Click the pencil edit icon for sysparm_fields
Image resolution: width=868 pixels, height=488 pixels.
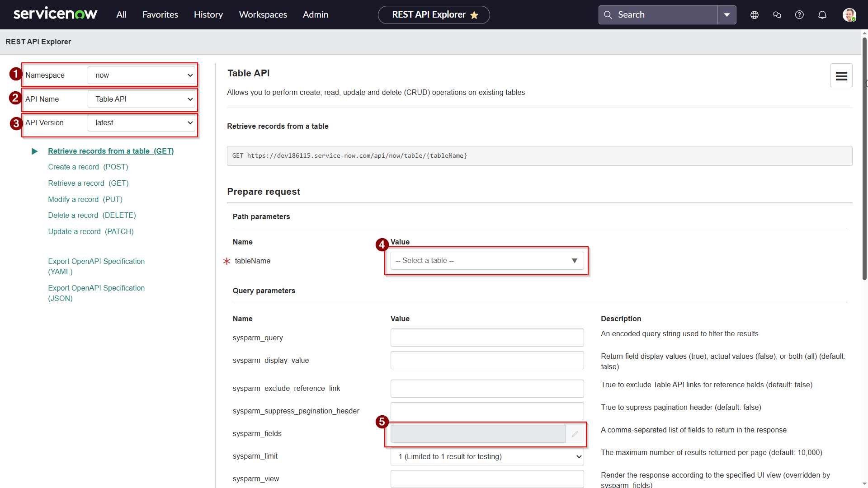[x=575, y=434]
